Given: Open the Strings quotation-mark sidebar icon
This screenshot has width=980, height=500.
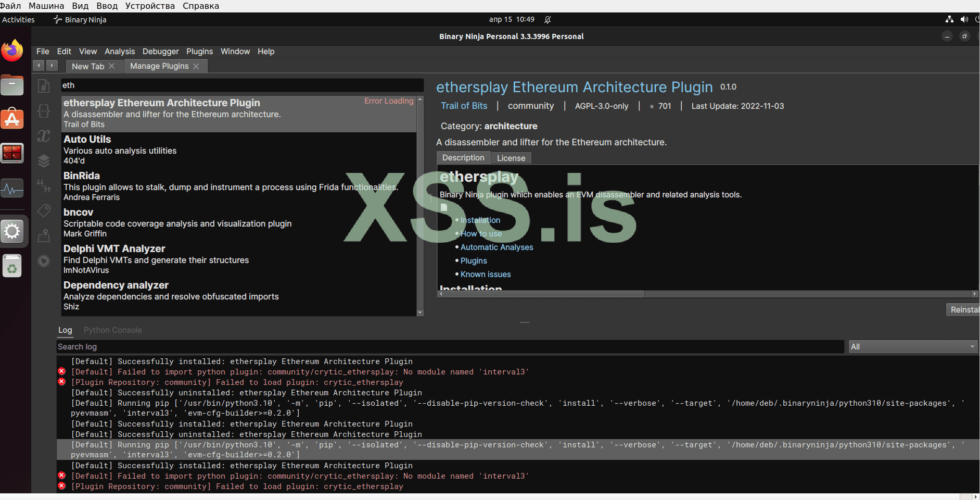Looking at the screenshot, I should 44,186.
